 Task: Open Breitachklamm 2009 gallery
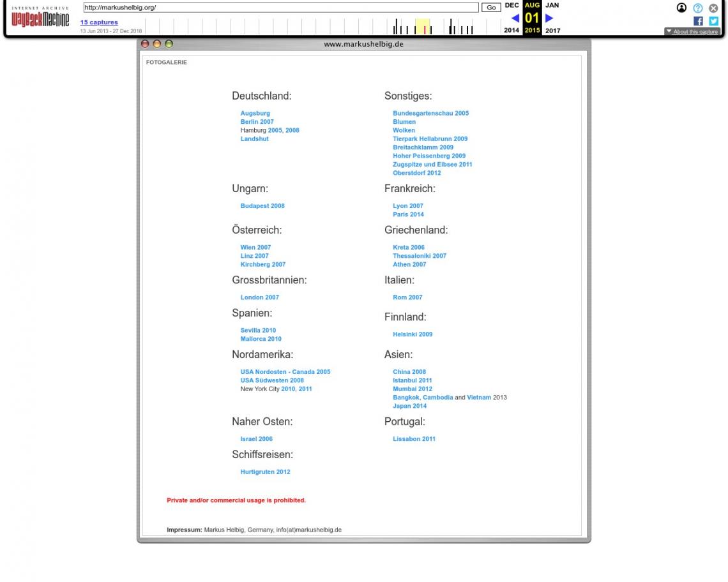[x=423, y=147]
